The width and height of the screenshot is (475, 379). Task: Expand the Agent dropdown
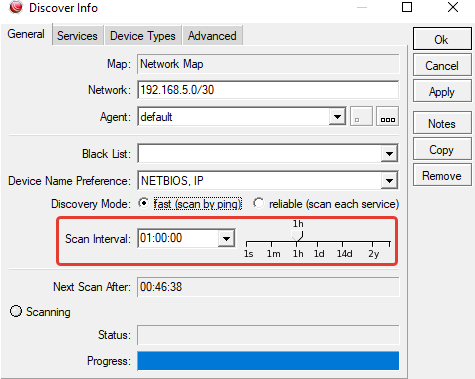point(337,117)
